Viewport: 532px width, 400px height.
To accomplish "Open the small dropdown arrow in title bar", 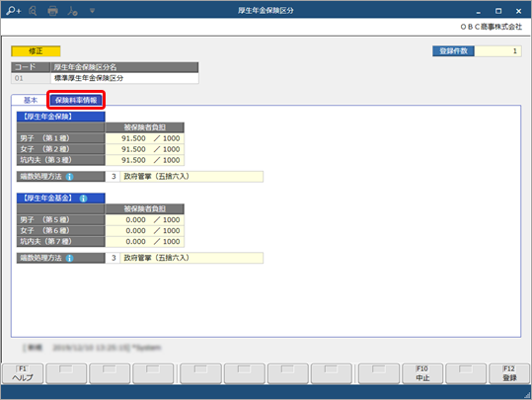I will [92, 11].
